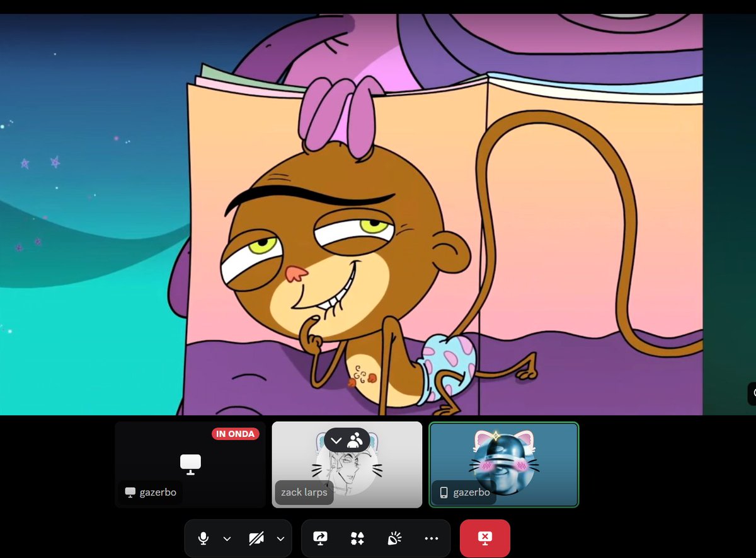This screenshot has width=756, height=558.
Task: Click gazerbo name label on stream tile
Action: coord(151,492)
